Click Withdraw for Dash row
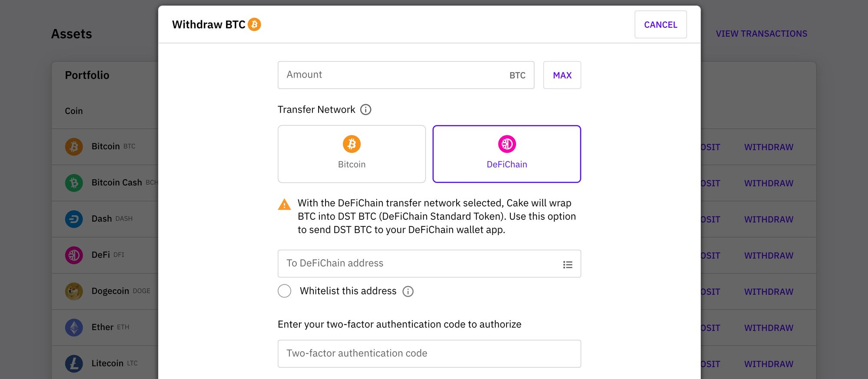The width and height of the screenshot is (868, 379). point(769,219)
